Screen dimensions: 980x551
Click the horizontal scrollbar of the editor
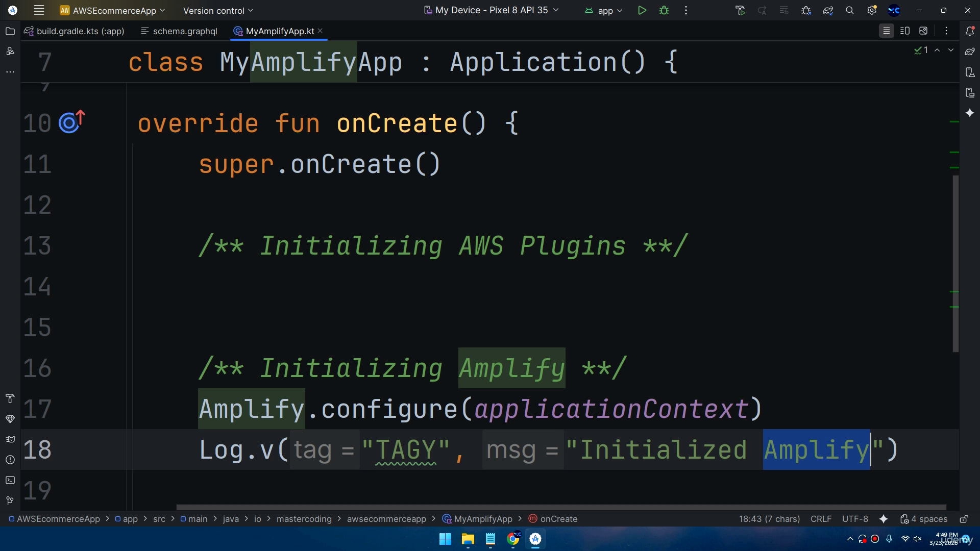pos(561,507)
